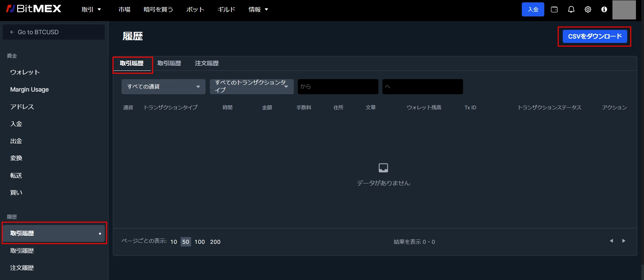This screenshot has height=280, width=644.
Task: Select the first 取引履歴 tab
Action: pos(132,63)
